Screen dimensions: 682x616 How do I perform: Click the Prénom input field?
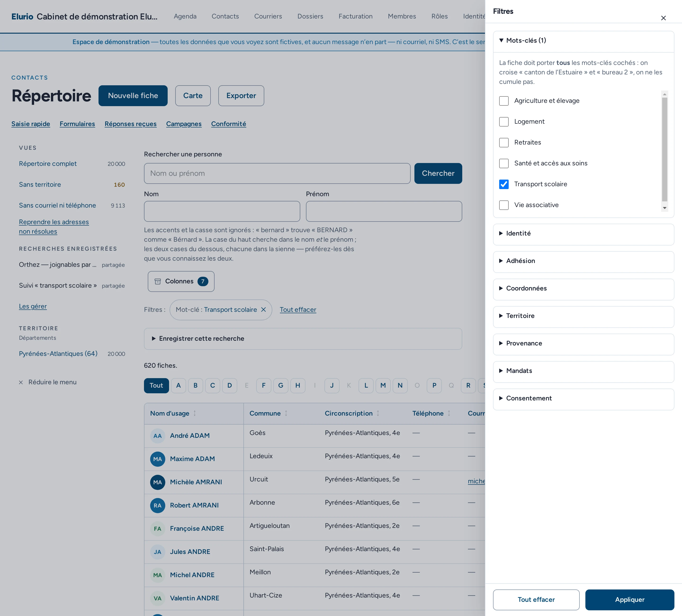pos(384,212)
